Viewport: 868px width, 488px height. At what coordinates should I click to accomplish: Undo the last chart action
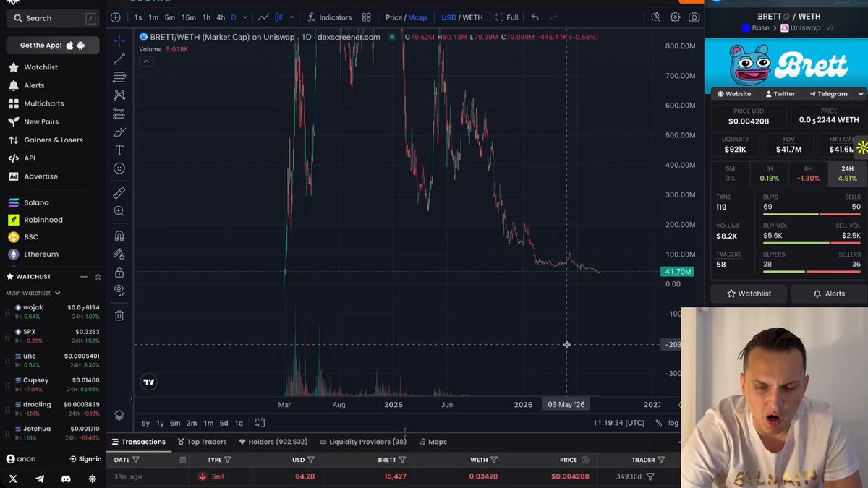pyautogui.click(x=535, y=17)
